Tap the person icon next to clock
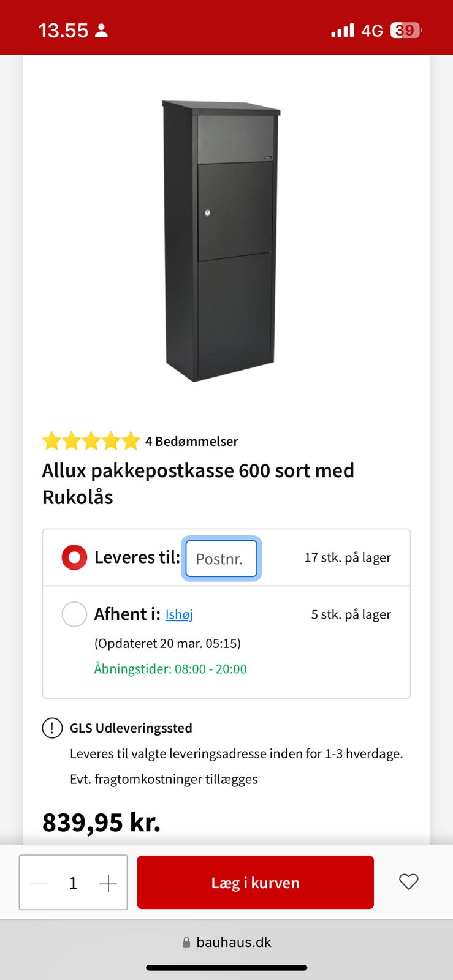The width and height of the screenshot is (453, 980). pos(102,30)
